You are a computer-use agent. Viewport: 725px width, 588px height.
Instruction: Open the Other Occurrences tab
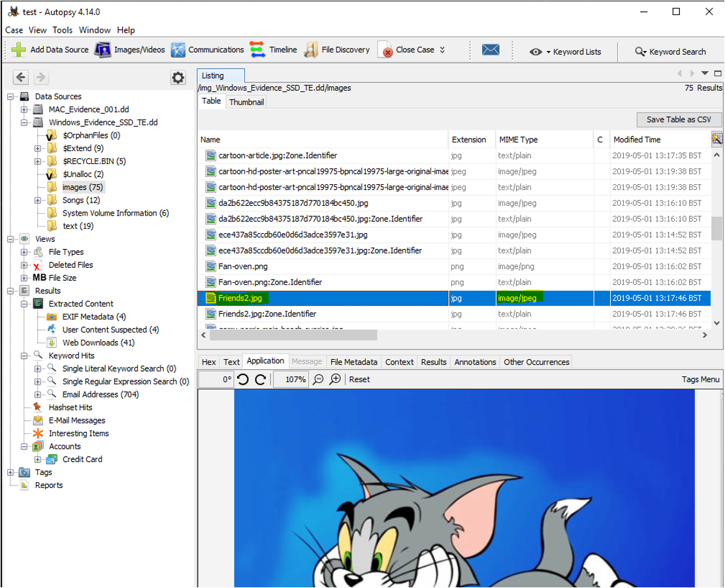[536, 362]
